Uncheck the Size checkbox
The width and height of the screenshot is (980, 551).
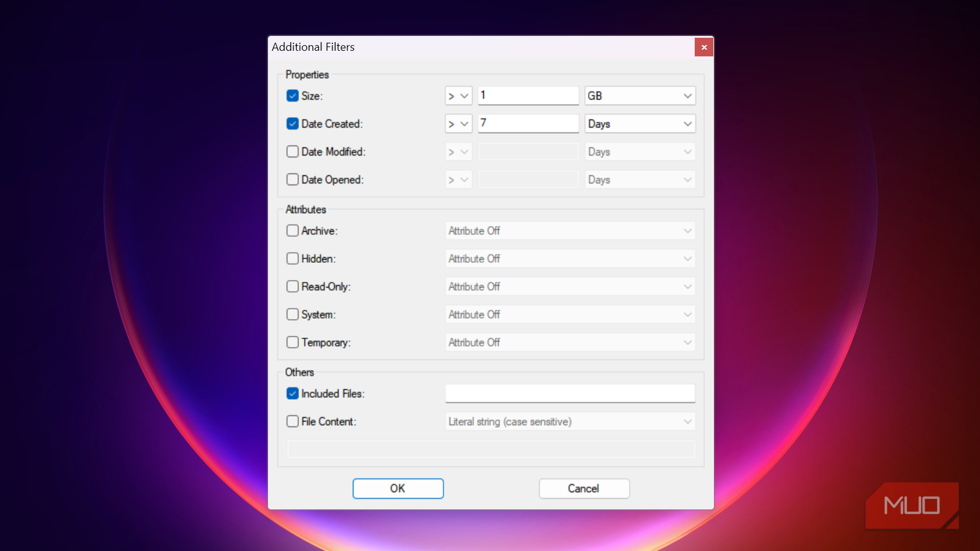293,96
